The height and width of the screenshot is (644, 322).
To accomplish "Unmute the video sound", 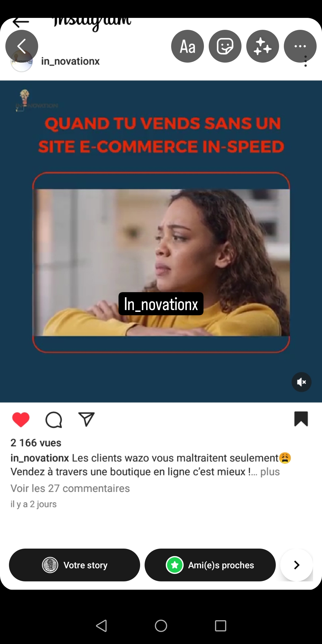I will pyautogui.click(x=301, y=382).
